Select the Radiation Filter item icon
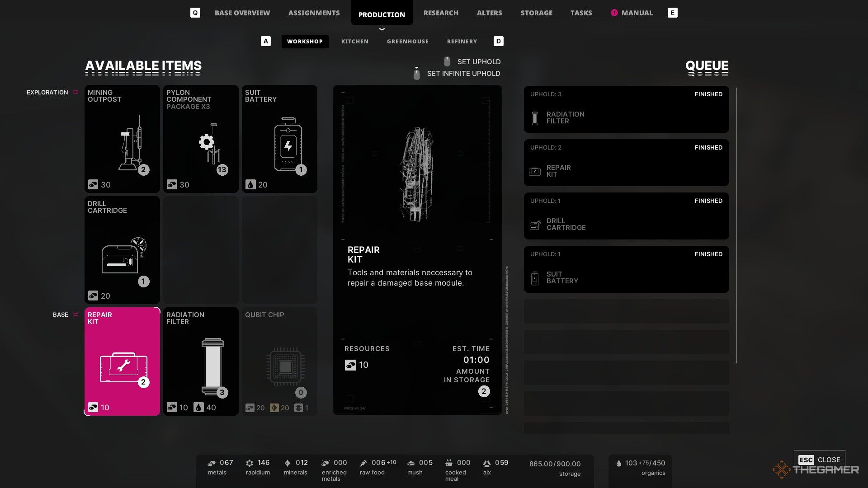 coord(212,366)
